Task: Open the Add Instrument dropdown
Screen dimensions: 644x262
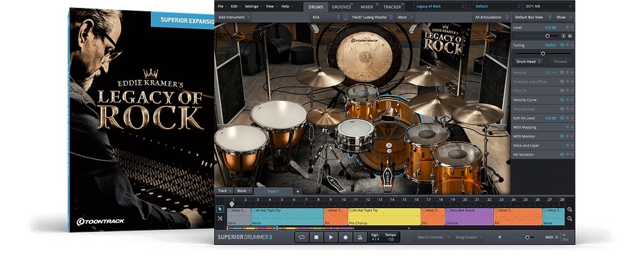Action: point(234,17)
